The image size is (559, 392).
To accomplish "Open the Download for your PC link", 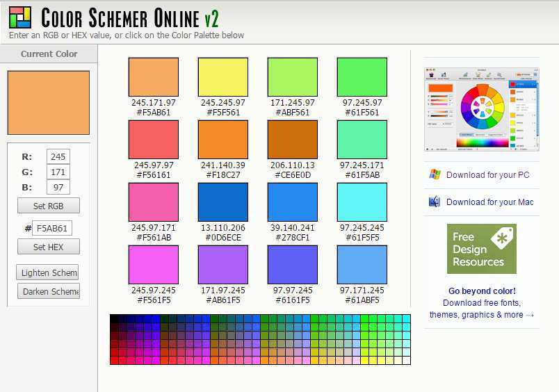I will [x=487, y=175].
